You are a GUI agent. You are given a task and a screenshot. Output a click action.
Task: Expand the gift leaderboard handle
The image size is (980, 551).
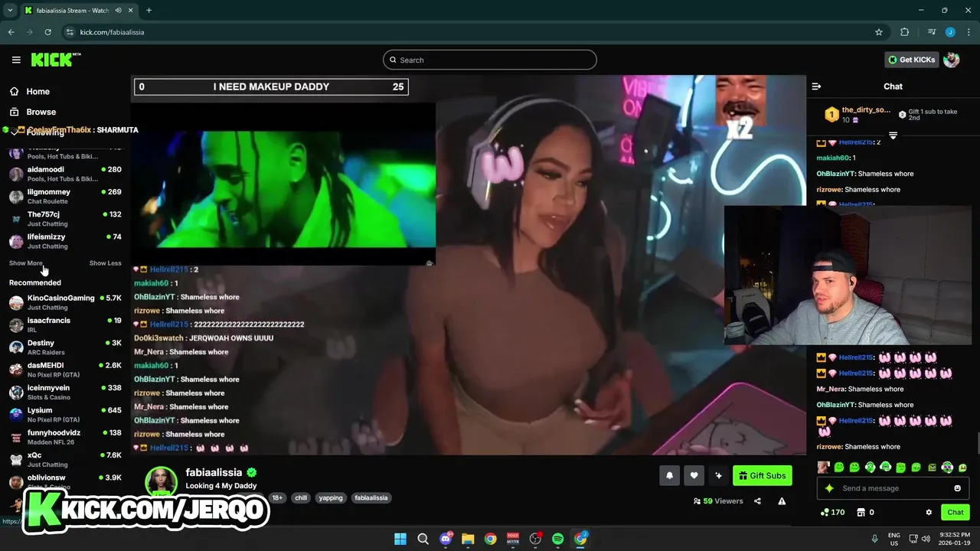(x=893, y=135)
